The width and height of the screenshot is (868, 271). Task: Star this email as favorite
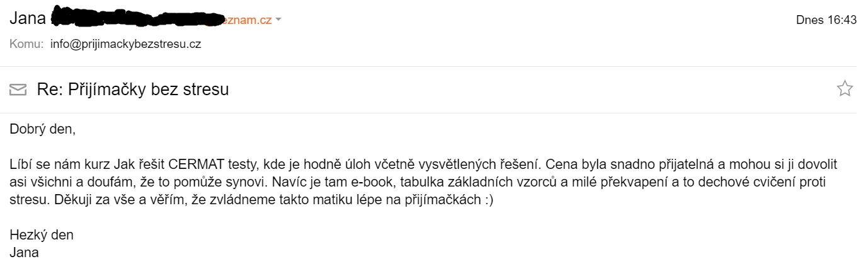click(x=844, y=89)
